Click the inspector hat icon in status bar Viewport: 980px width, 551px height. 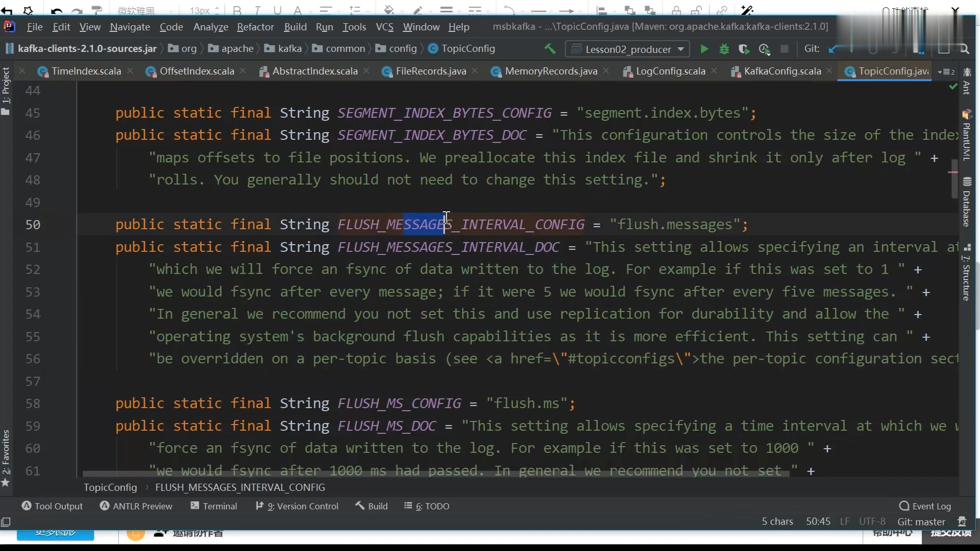(961, 522)
